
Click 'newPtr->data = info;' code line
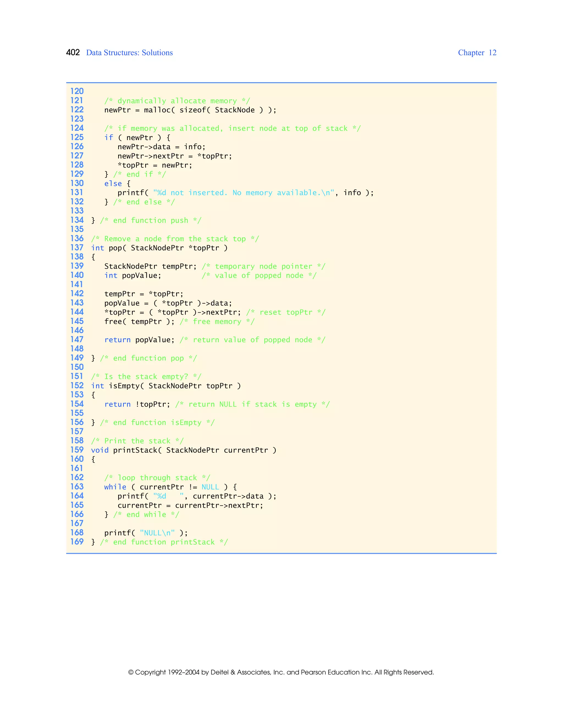161,147
